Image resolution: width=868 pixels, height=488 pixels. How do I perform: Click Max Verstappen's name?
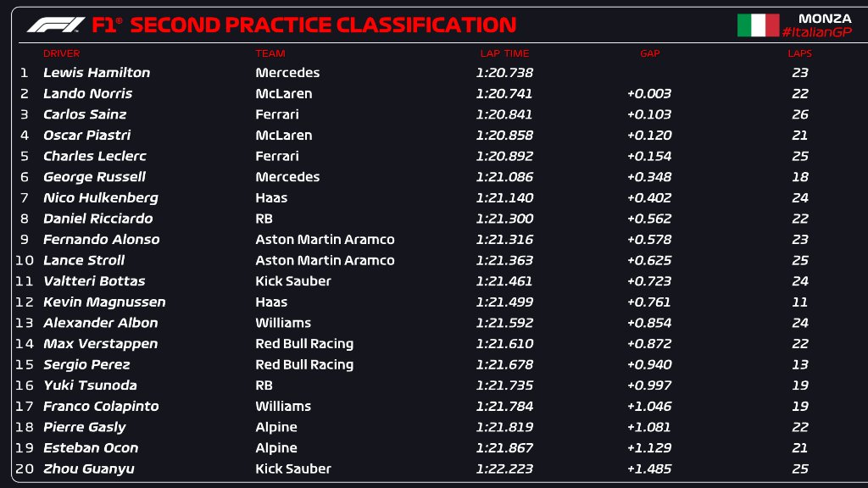[101, 344]
